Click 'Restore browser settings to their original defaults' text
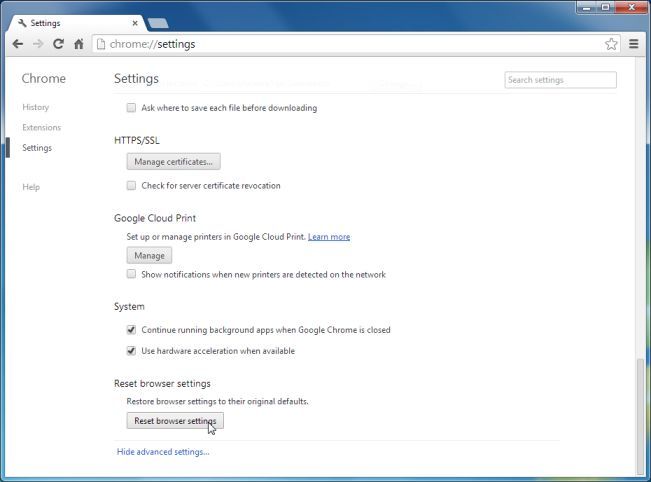651x482 pixels. click(x=218, y=401)
